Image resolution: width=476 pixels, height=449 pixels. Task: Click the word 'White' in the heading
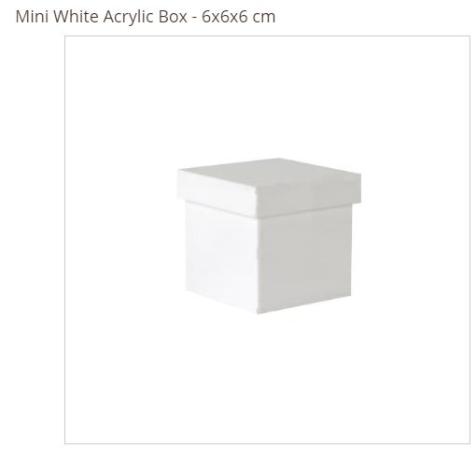pos(76,16)
